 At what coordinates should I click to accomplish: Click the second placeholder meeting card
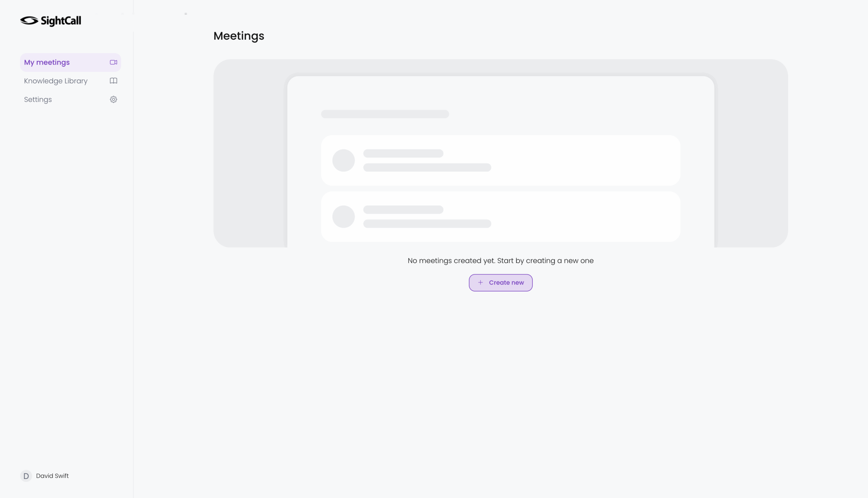click(x=500, y=216)
